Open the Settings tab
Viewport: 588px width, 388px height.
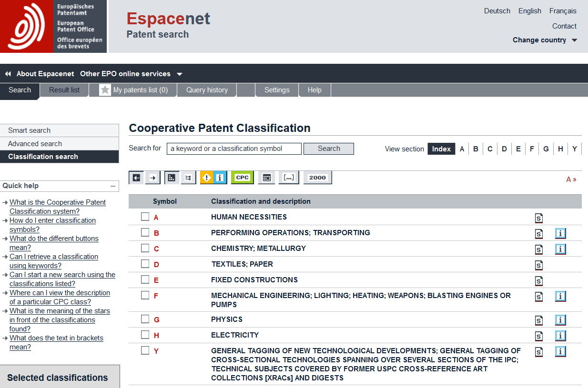277,90
